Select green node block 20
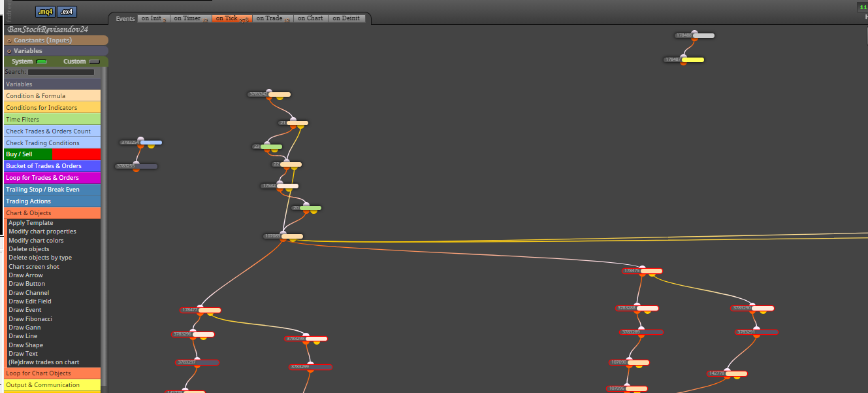The width and height of the screenshot is (868, 393). (306, 208)
